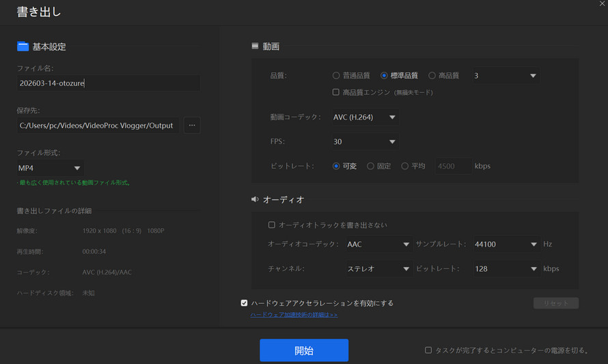Select the 高品質 quality option
This screenshot has width=608, height=364.
click(x=432, y=76)
